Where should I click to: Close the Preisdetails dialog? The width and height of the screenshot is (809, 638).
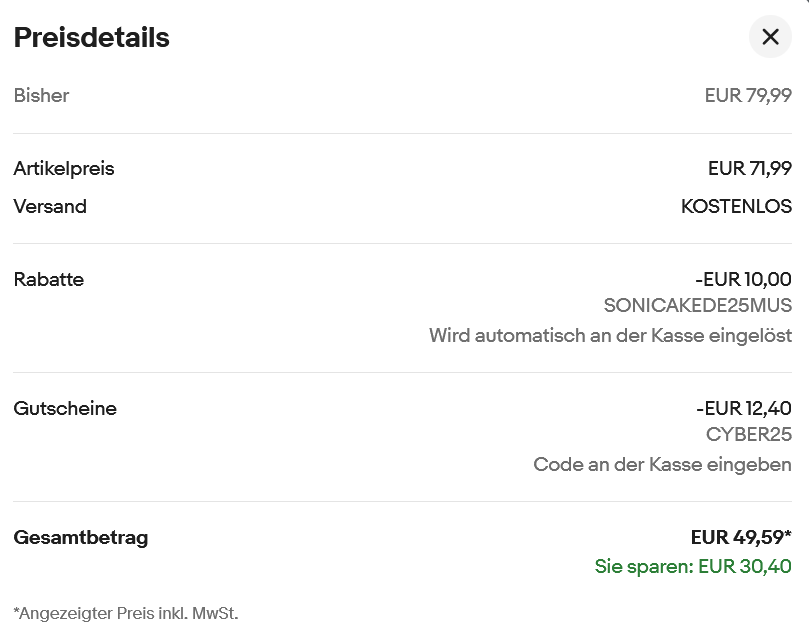[x=770, y=38]
